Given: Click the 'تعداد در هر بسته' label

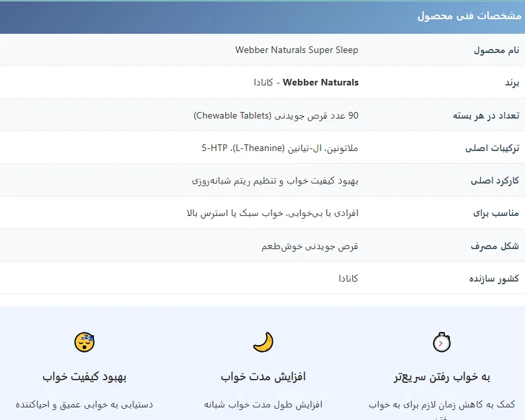Looking at the screenshot, I should tap(485, 115).
